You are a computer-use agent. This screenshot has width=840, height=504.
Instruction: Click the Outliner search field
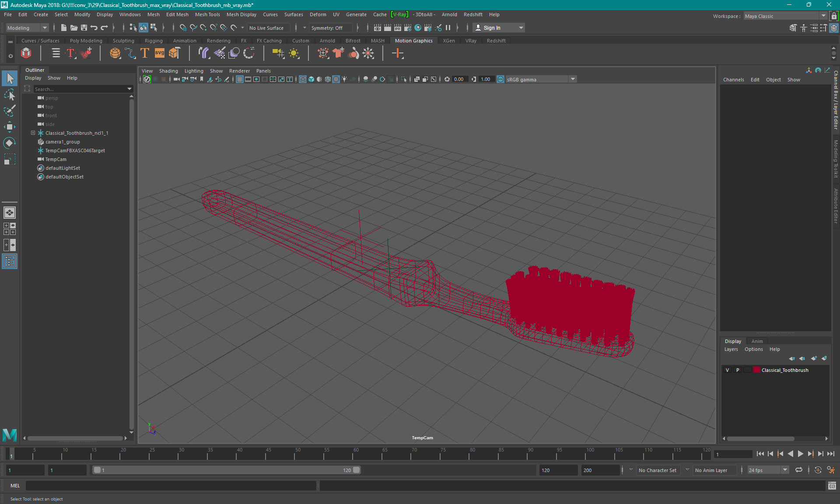79,89
